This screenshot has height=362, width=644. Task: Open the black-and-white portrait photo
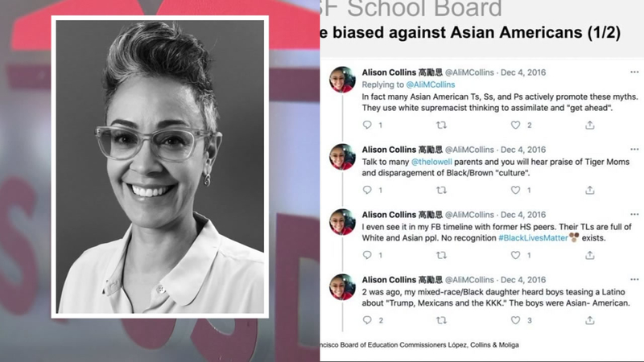[160, 167]
